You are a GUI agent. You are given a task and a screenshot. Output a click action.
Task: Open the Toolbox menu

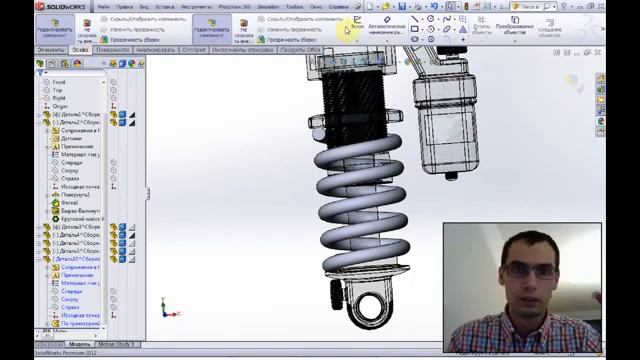(x=294, y=7)
